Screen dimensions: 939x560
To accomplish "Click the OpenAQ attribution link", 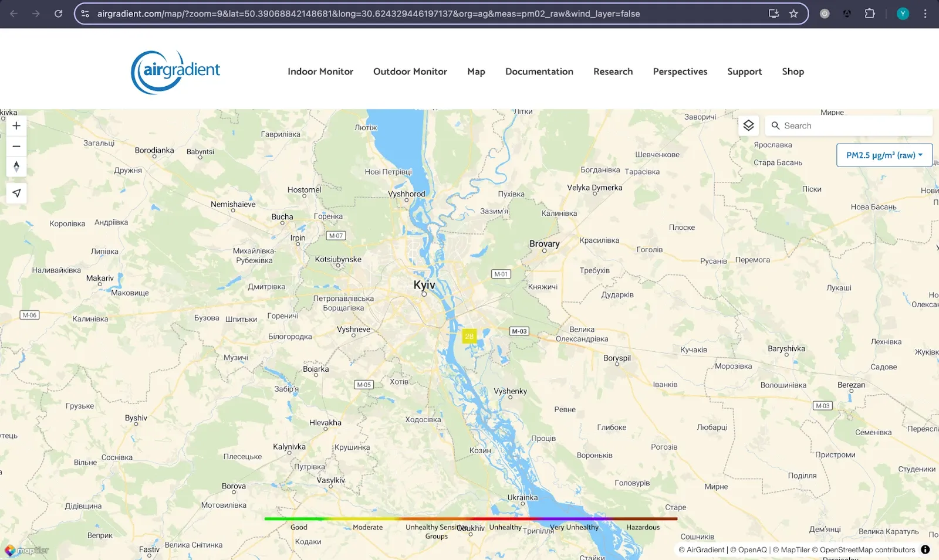I will point(752,550).
